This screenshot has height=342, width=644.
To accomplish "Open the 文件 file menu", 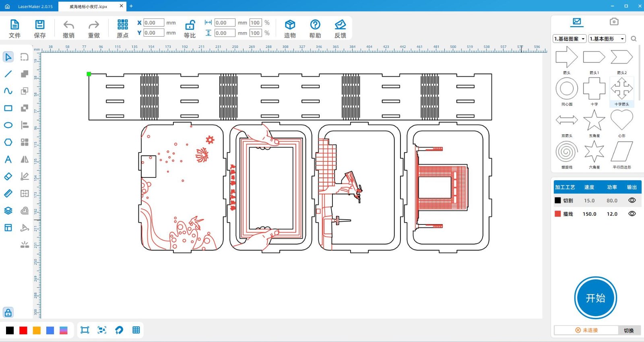I will click(14, 25).
